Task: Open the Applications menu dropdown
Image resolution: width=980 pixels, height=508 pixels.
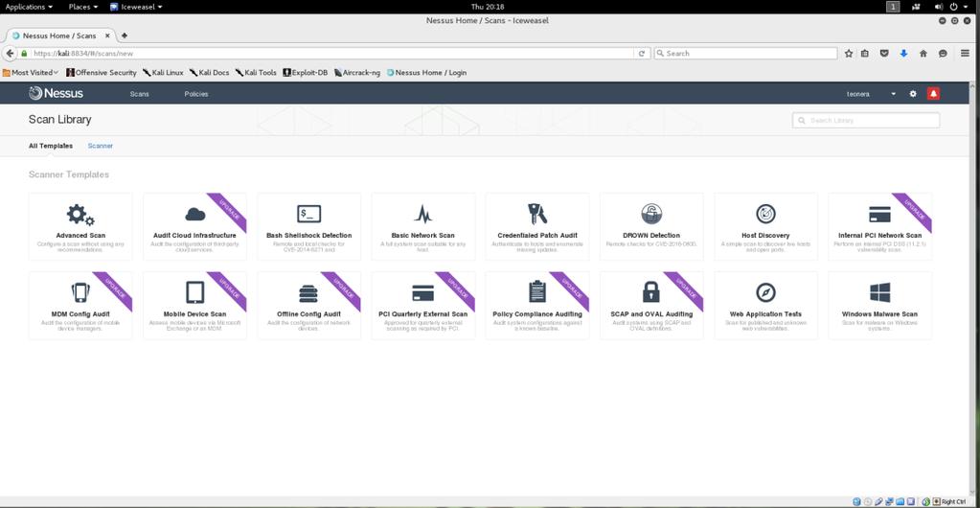Action: (x=29, y=7)
